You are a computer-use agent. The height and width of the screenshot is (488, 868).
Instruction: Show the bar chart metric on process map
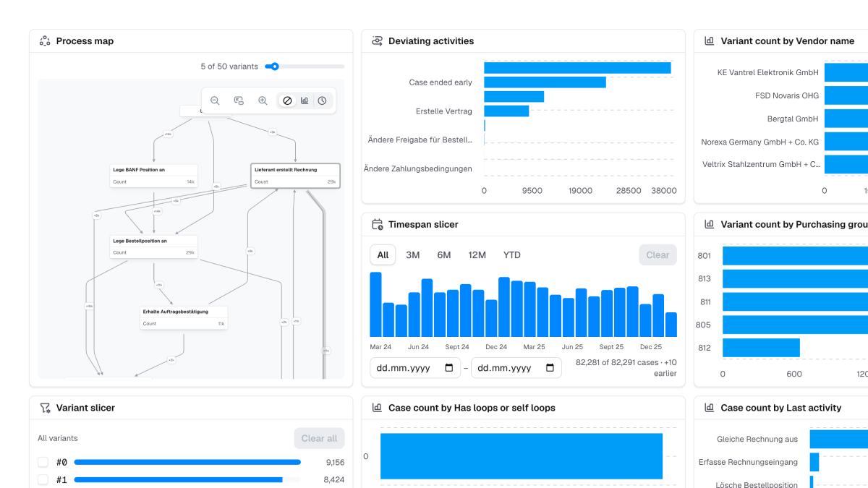[x=305, y=100]
